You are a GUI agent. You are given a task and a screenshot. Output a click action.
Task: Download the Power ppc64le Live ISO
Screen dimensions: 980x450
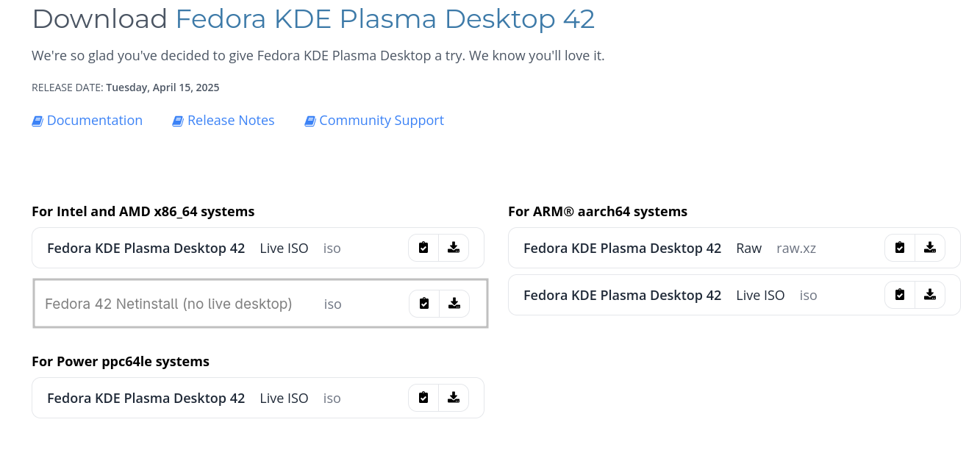[x=454, y=398]
